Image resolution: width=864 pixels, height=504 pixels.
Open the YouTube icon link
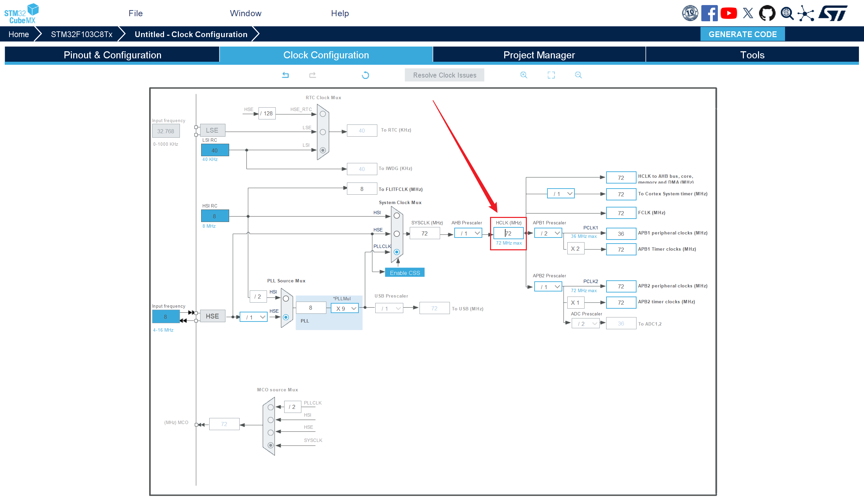[x=729, y=13]
